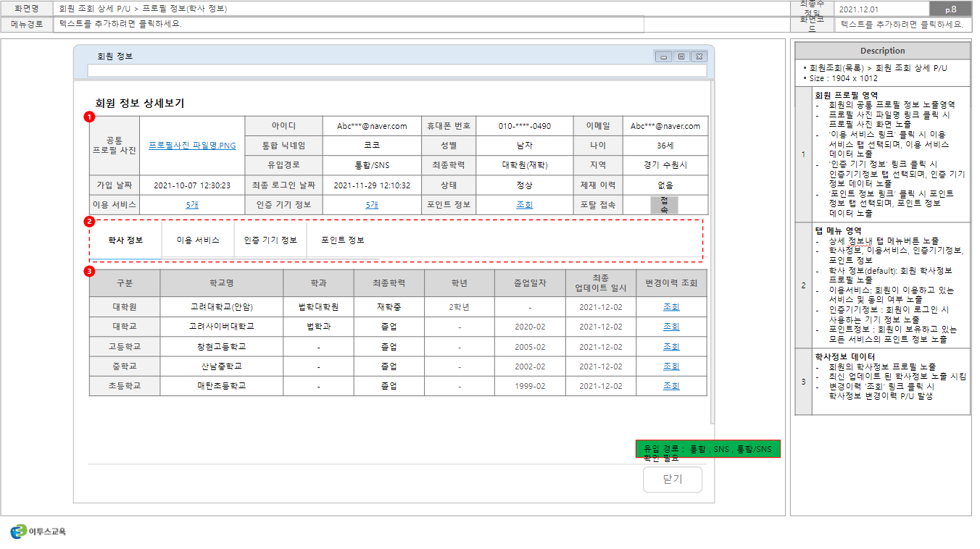980x549 pixels.
Task: Click the 코코 nickname value
Action: (x=372, y=146)
